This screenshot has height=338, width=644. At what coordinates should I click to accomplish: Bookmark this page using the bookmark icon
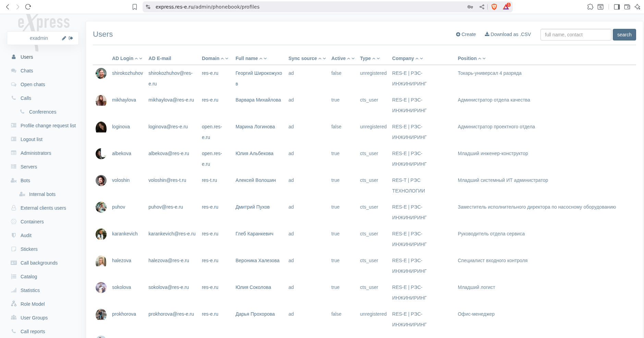[x=135, y=7]
